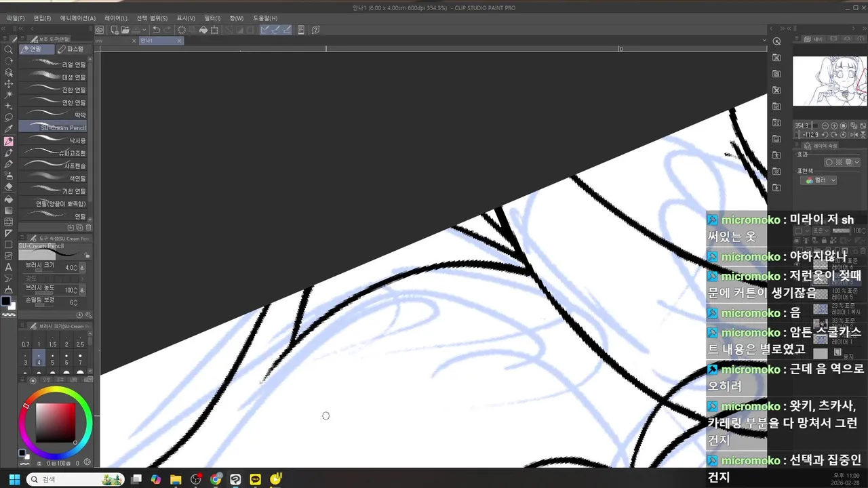Toggle border effect circle in Layer Property

pyautogui.click(x=829, y=163)
